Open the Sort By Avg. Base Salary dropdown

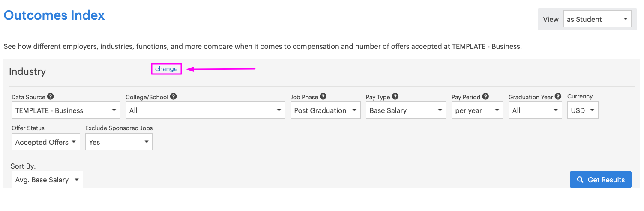pyautogui.click(x=47, y=180)
